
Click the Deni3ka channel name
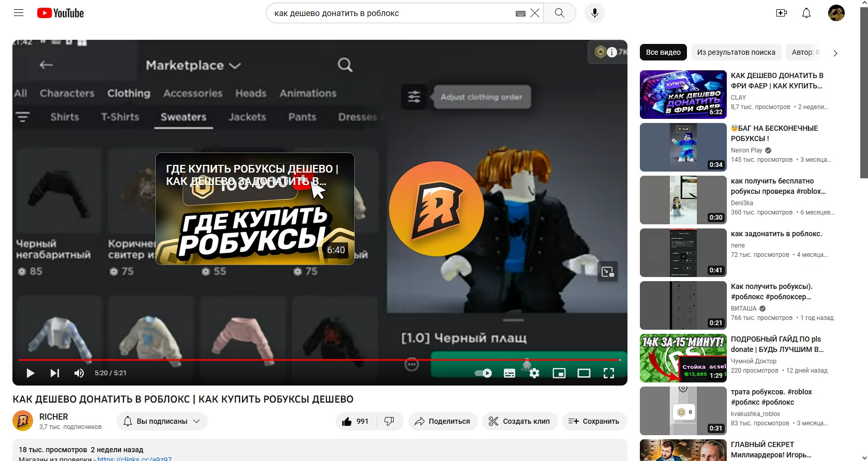coord(742,203)
